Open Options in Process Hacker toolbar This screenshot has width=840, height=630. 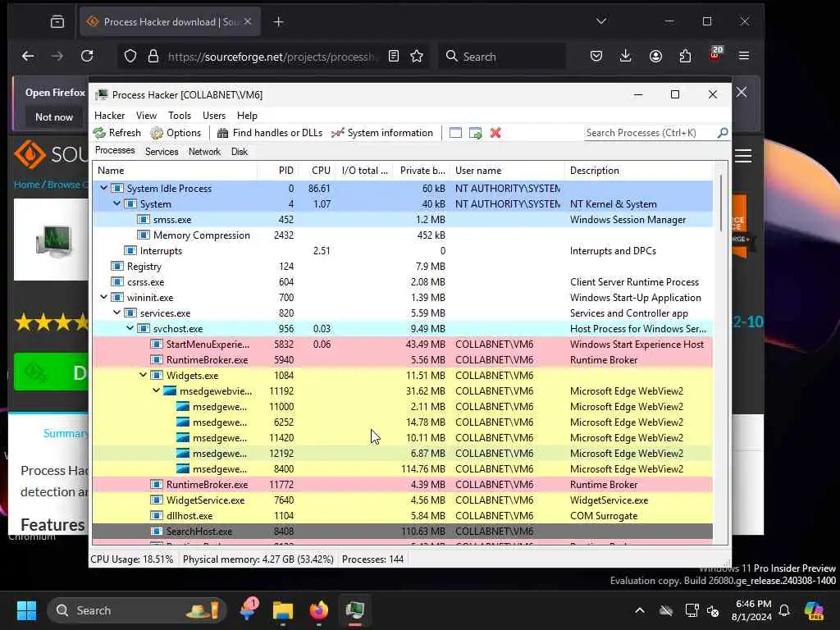tap(176, 133)
